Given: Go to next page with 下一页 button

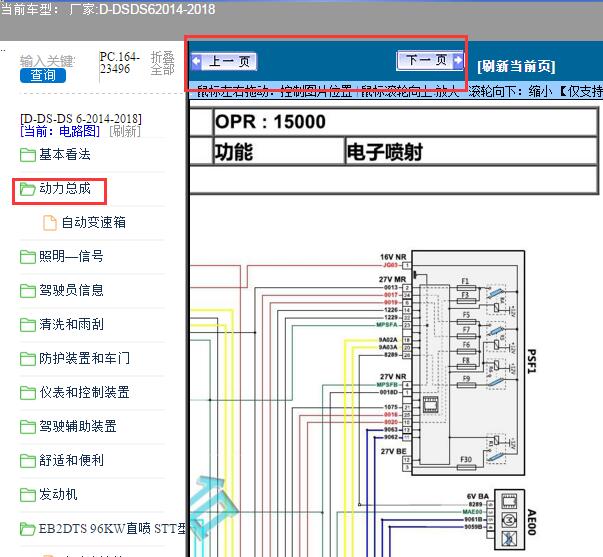Looking at the screenshot, I should [430, 60].
